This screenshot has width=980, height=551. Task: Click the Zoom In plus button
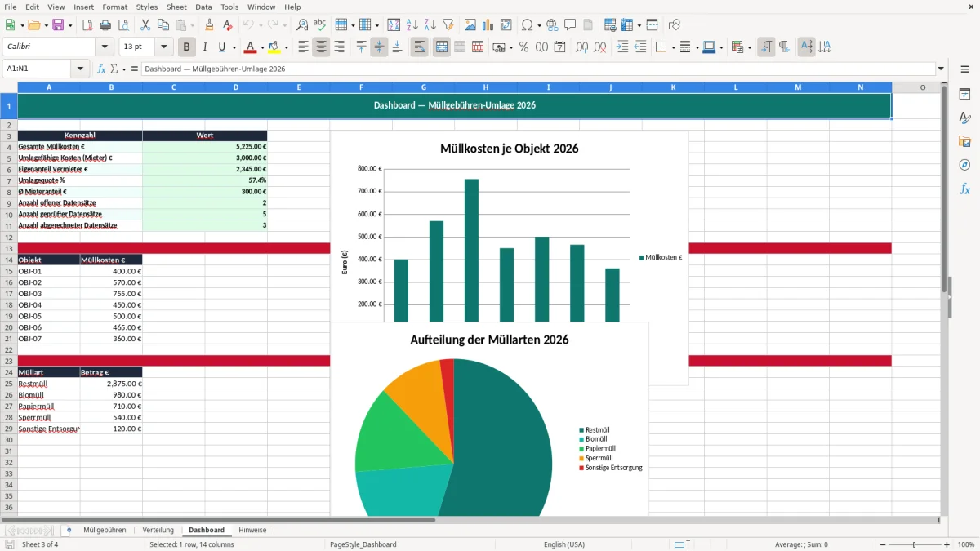[947, 544]
